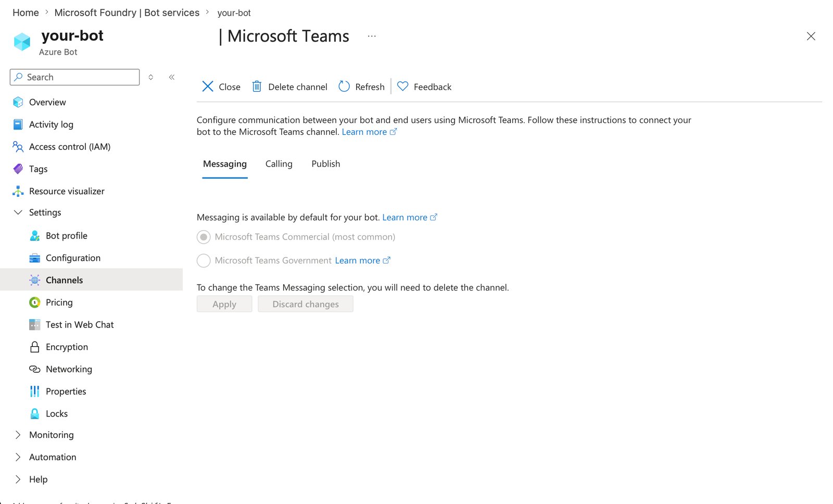Collapse the Settings section
833x504 pixels.
18,212
